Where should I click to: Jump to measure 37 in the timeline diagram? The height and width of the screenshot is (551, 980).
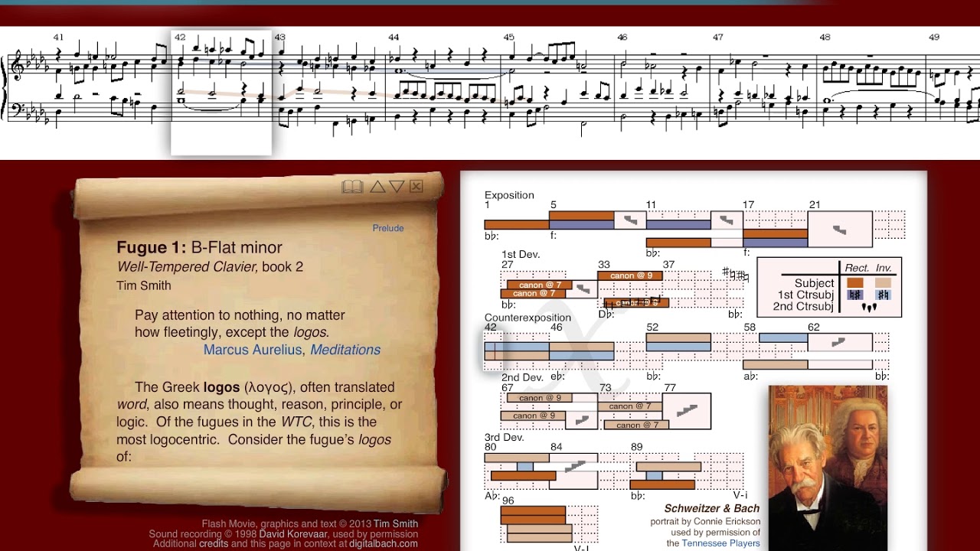click(x=668, y=265)
